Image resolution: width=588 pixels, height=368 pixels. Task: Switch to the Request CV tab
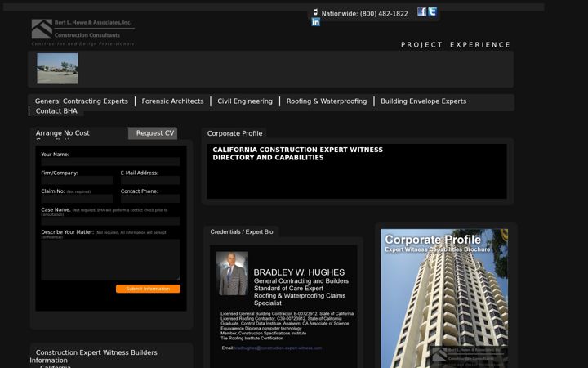point(153,133)
